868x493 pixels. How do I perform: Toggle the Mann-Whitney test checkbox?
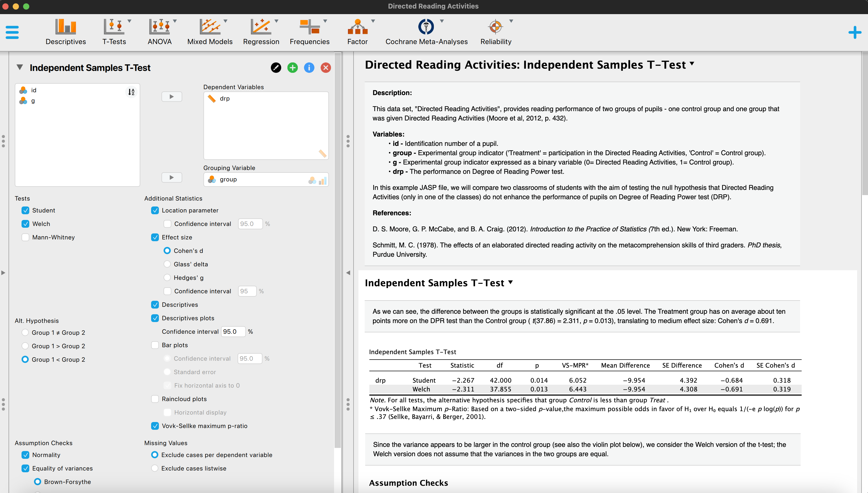point(26,237)
